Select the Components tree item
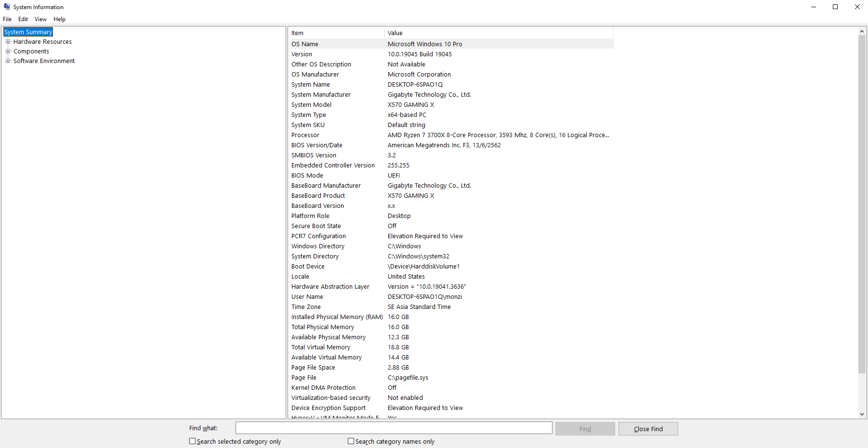Image resolution: width=868 pixels, height=448 pixels. tap(31, 51)
